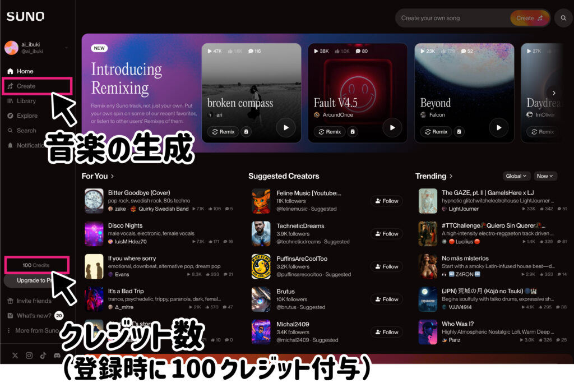Open the Michal2409 avatar
Viewport: 574px width, 392px height.
click(261, 332)
